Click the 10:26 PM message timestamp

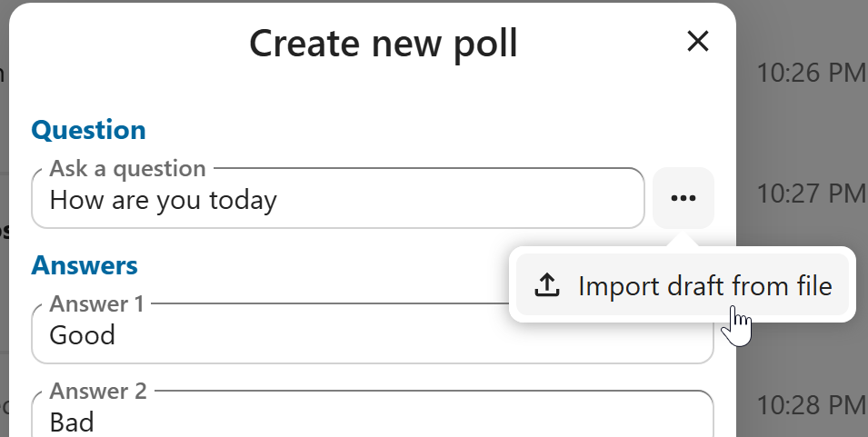(811, 73)
